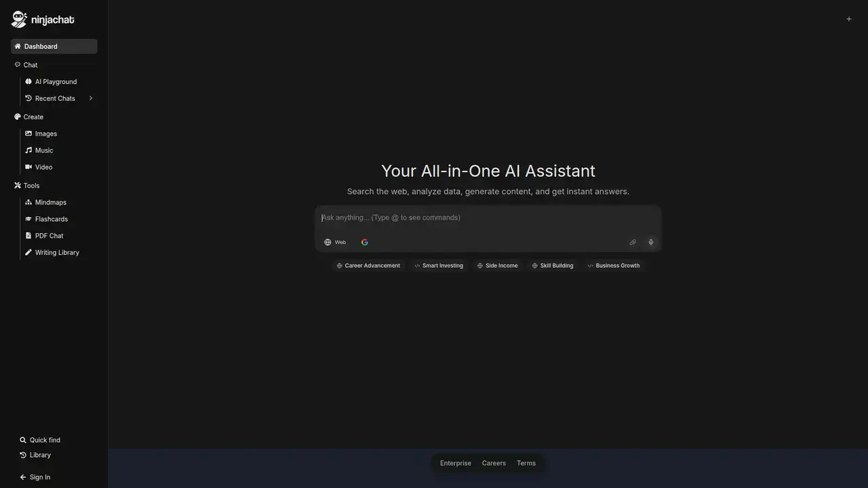
Task: Click the plus icon at top right
Action: coord(848,19)
